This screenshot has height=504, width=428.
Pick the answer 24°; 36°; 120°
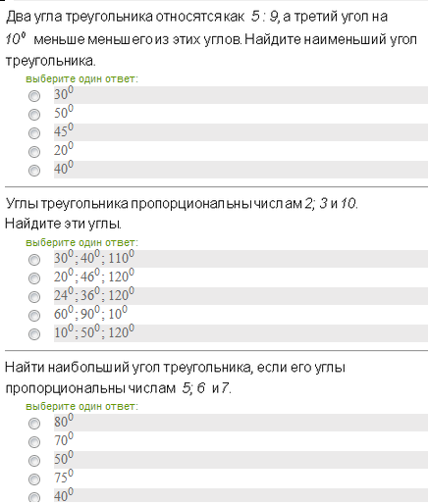pos(34,297)
